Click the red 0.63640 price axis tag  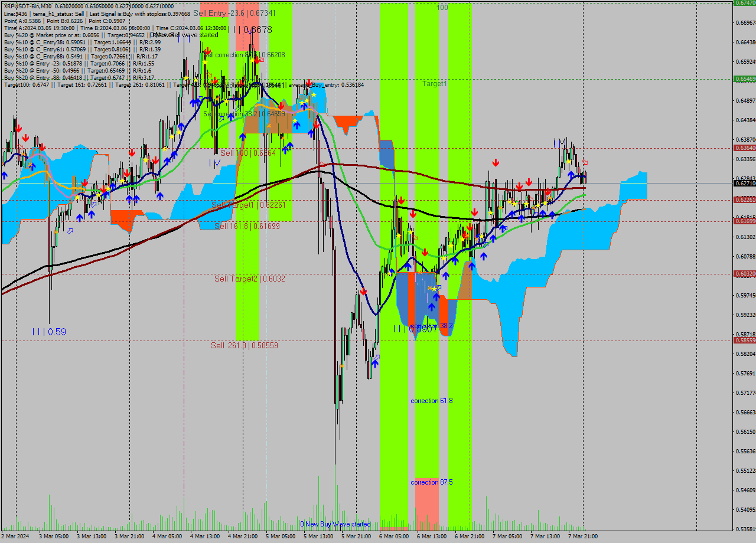click(x=744, y=148)
